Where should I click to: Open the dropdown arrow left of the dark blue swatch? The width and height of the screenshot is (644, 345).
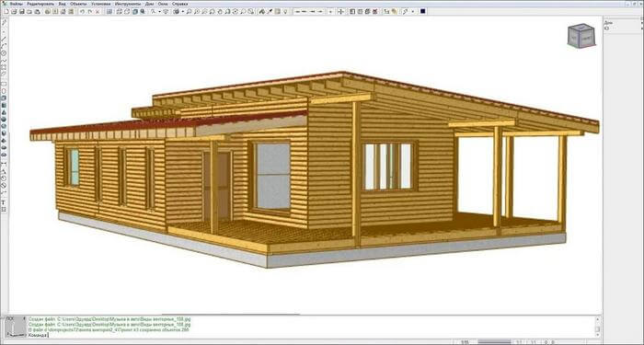pos(413,11)
